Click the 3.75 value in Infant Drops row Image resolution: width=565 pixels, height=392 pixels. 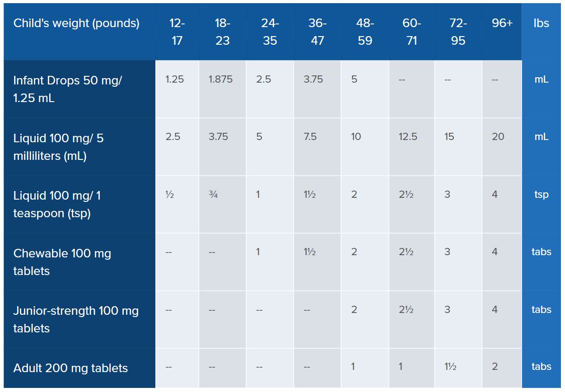(x=313, y=79)
